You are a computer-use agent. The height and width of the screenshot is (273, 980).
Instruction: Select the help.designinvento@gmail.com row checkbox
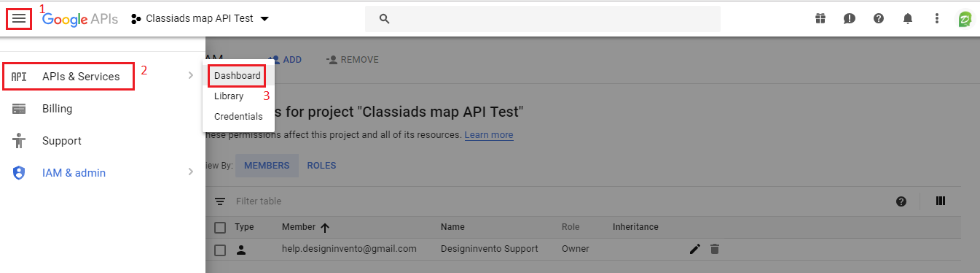point(220,250)
